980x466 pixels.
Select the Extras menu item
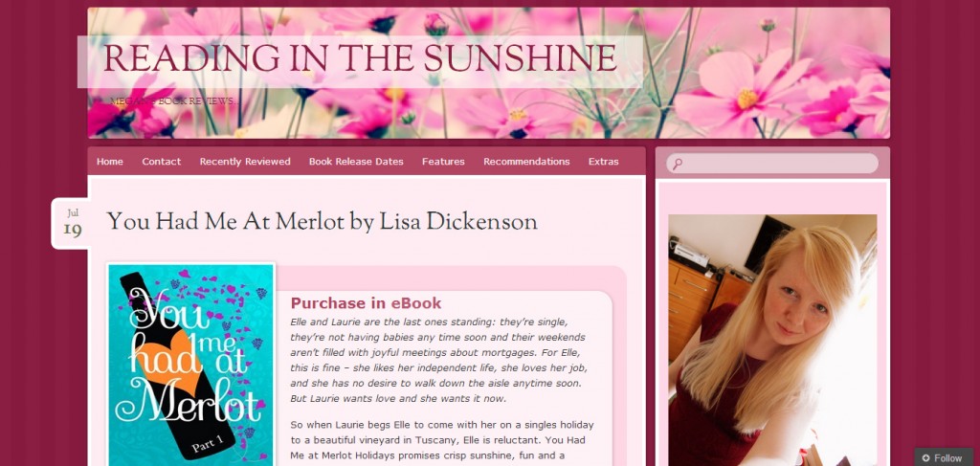click(x=603, y=161)
